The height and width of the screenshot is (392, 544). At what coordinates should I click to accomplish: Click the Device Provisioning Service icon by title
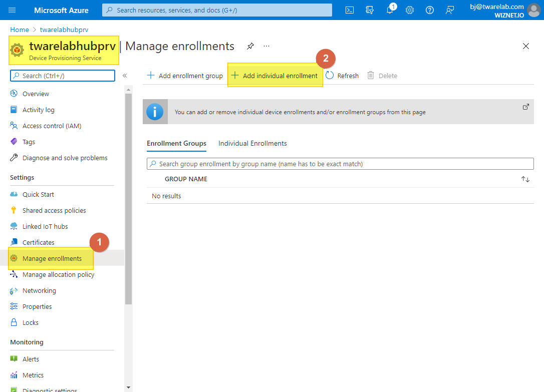point(17,50)
